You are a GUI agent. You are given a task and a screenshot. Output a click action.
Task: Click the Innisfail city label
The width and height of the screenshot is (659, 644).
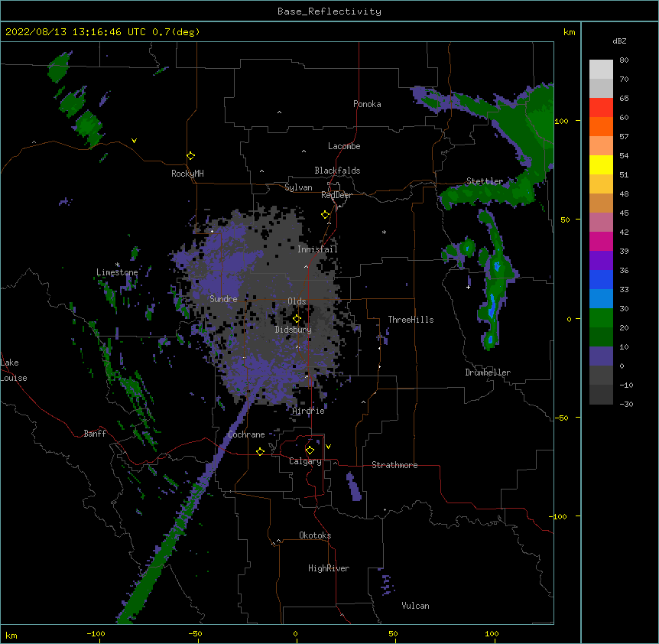317,249
